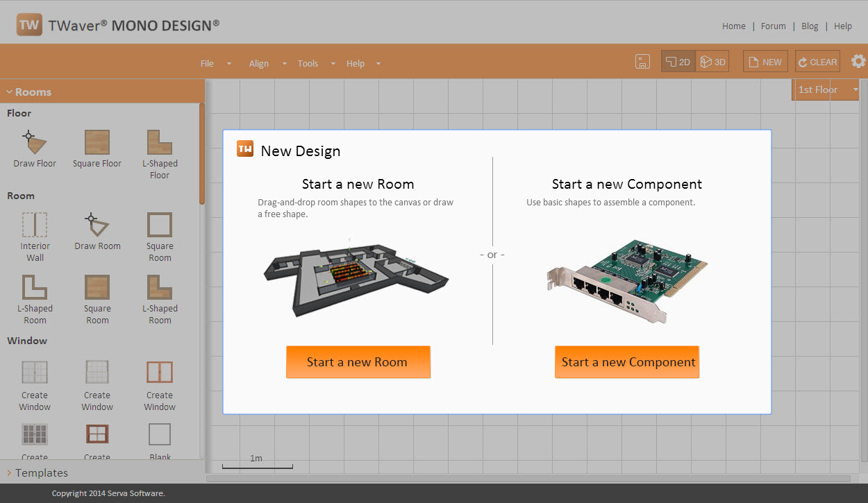This screenshot has width=868, height=503.
Task: Select the Interior Wall tool
Action: point(35,237)
